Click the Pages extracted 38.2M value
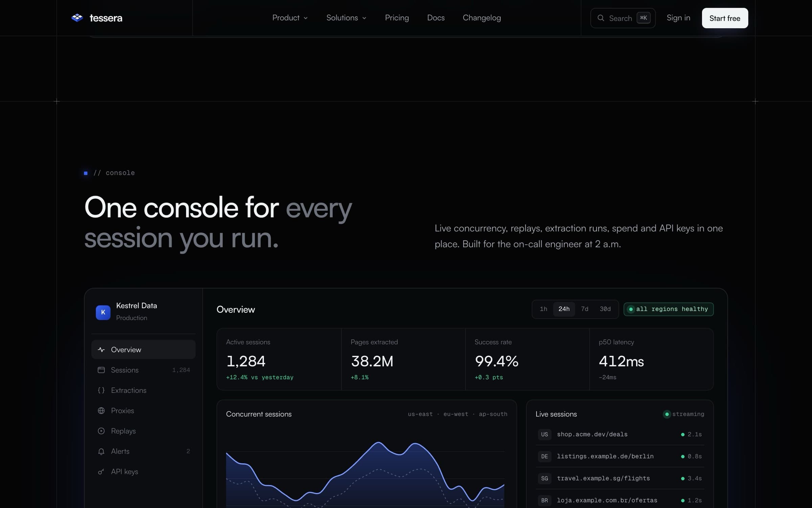 pyautogui.click(x=372, y=361)
